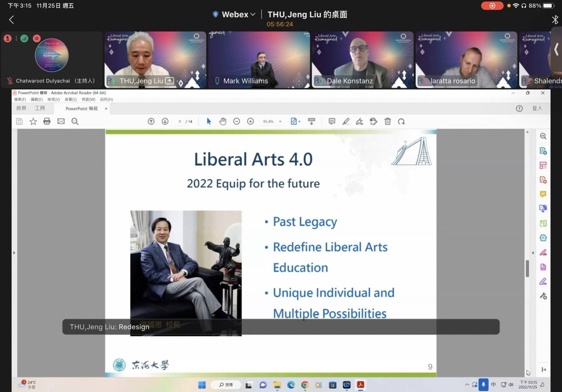Open the 95.4% zoom level dropdown
The image size is (562, 392).
[280, 122]
